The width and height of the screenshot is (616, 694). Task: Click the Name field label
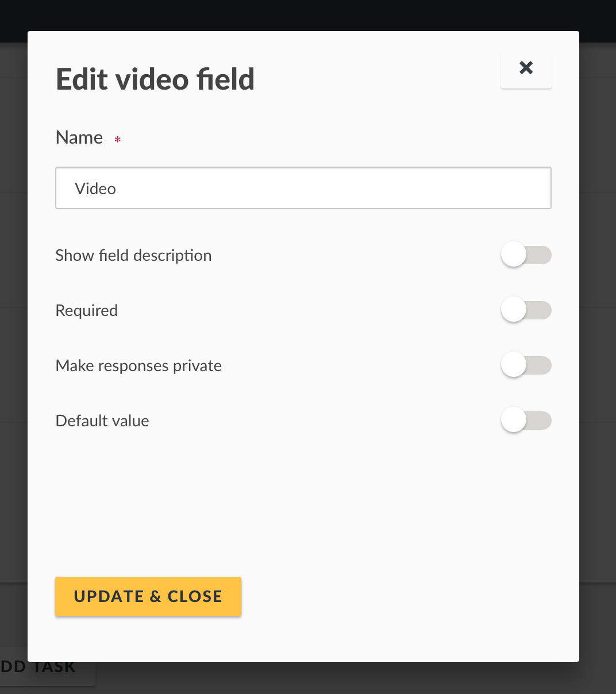(x=79, y=137)
